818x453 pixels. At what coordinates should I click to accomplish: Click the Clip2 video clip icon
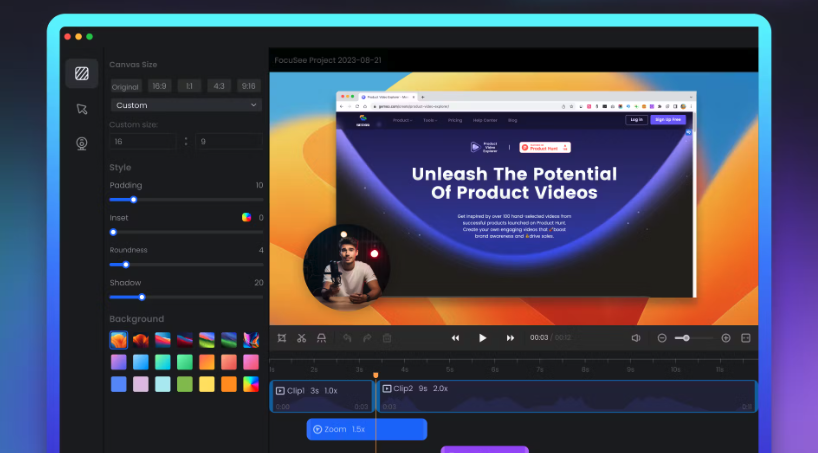[x=387, y=389]
